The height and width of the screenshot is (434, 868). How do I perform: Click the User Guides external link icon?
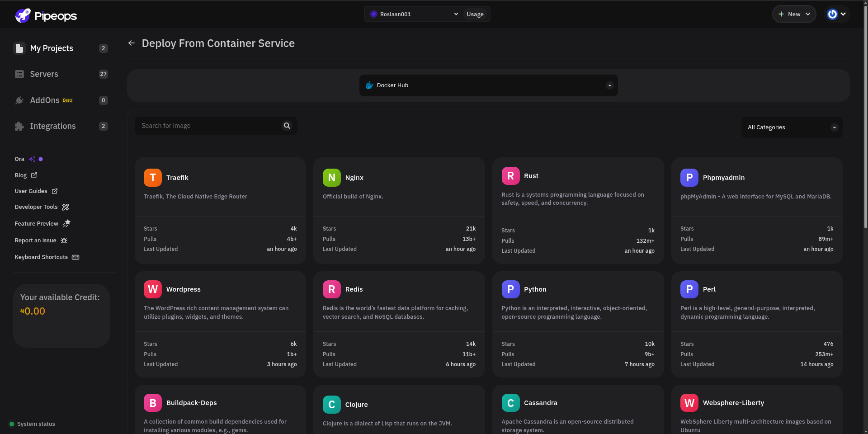(55, 191)
